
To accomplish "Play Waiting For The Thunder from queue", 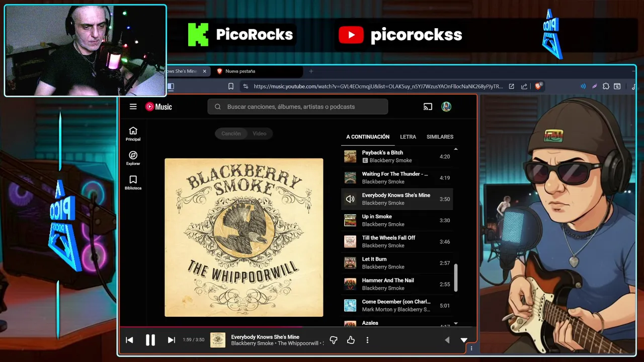I will click(x=397, y=177).
